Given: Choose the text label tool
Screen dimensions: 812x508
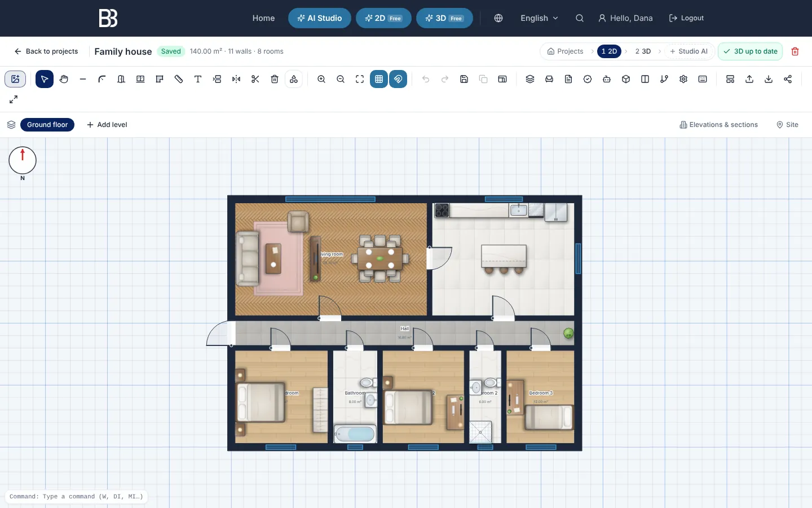Looking at the screenshot, I should (198, 79).
